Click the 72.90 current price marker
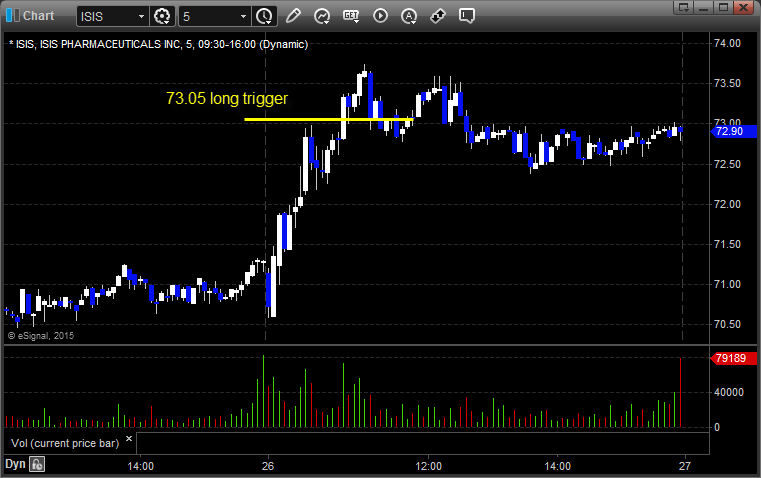 [x=733, y=131]
